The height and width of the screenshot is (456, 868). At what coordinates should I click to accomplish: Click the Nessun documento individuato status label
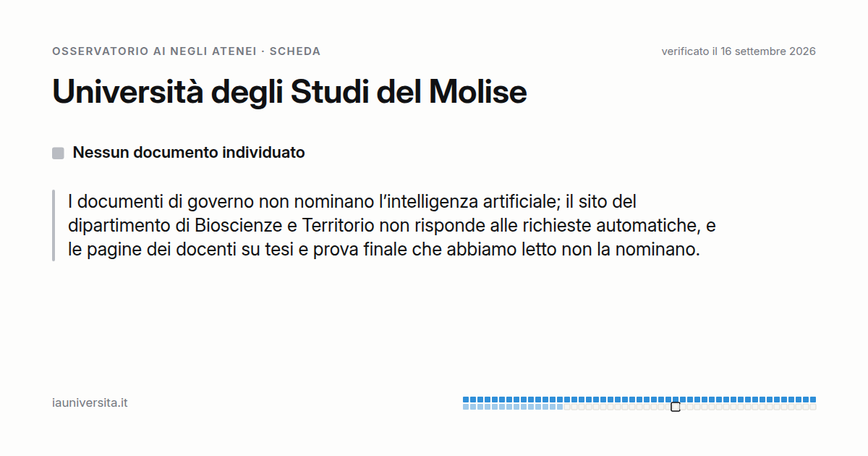pos(189,153)
